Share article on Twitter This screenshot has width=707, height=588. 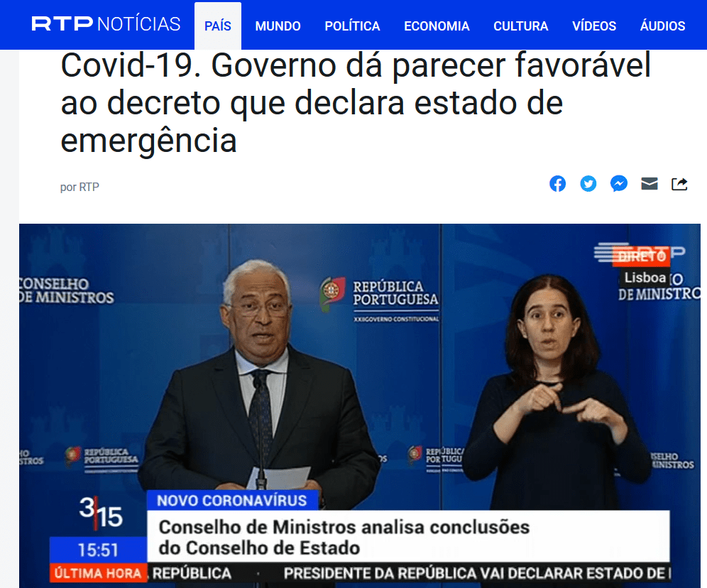[588, 184]
